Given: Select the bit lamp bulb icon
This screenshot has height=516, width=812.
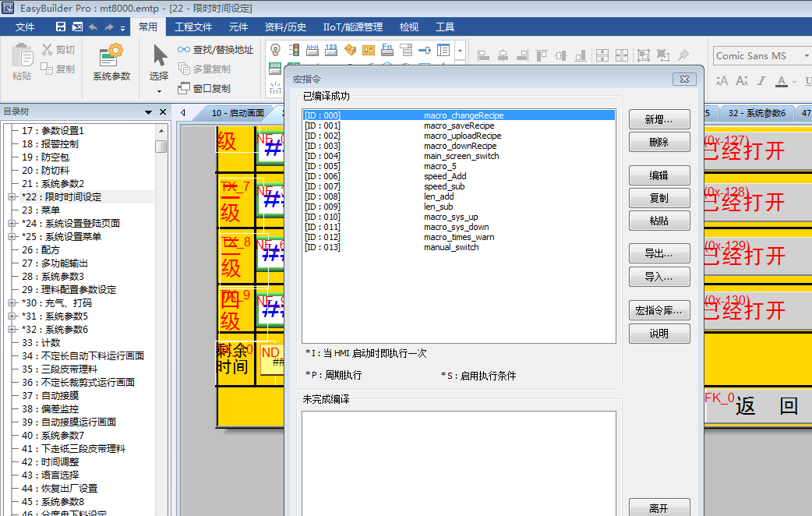Looking at the screenshot, I should tap(275, 50).
